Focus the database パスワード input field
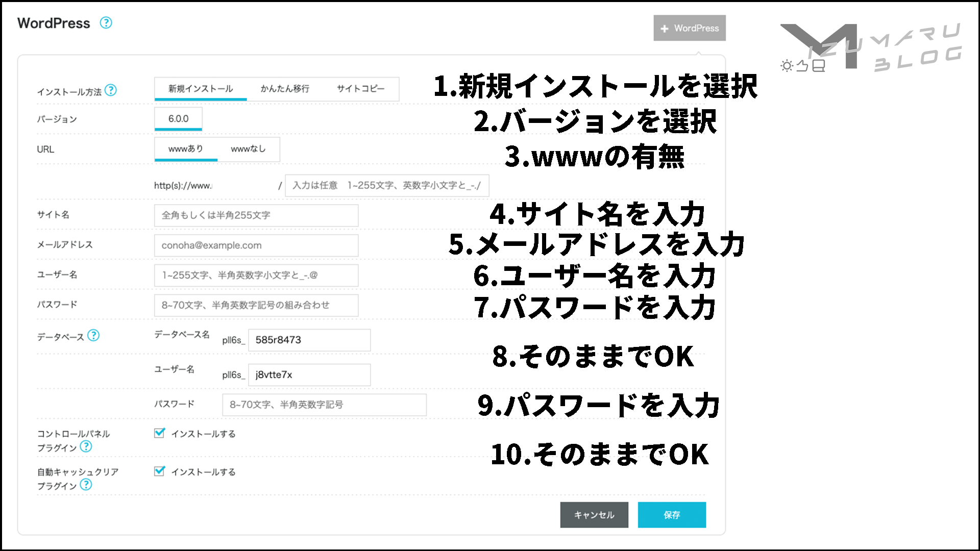This screenshot has width=980, height=551. tap(324, 405)
